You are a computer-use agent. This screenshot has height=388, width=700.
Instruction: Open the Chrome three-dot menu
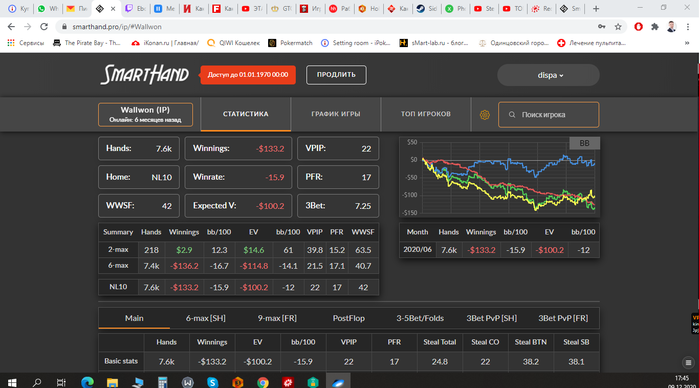coord(688,27)
